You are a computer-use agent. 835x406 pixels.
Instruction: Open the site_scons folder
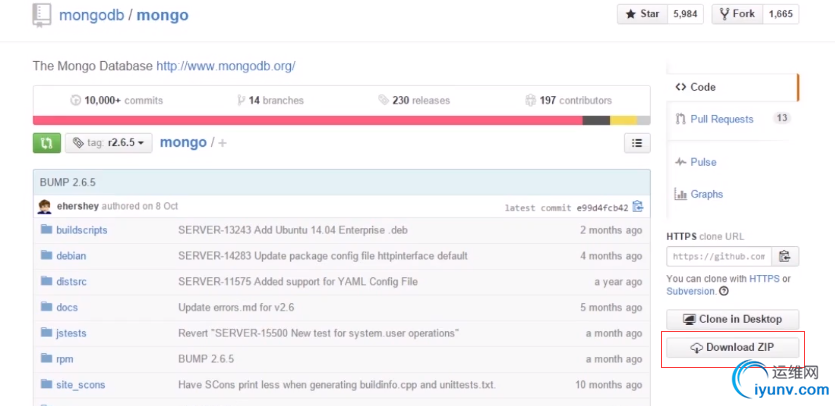[x=80, y=385]
